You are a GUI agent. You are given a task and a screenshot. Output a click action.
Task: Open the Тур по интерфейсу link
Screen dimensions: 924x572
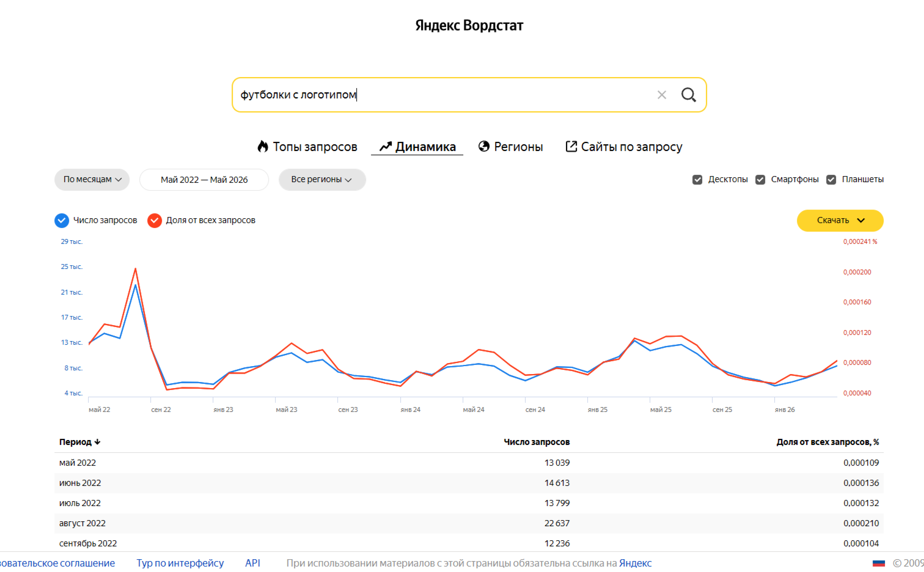pos(180,563)
